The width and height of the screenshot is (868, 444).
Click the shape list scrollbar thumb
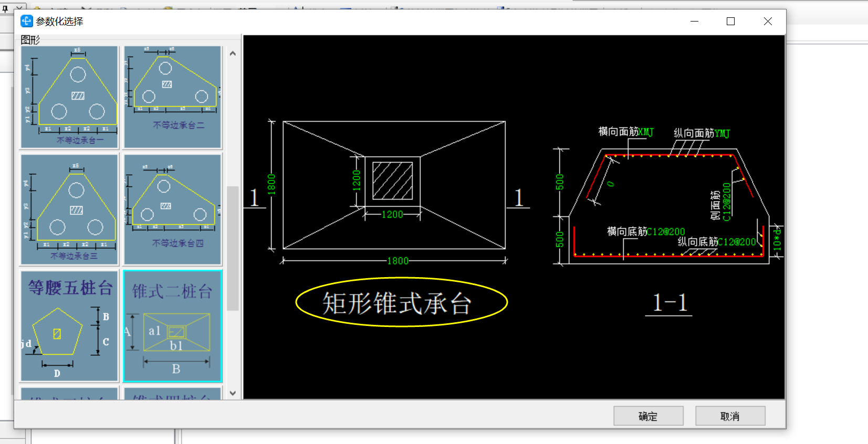[x=233, y=248]
